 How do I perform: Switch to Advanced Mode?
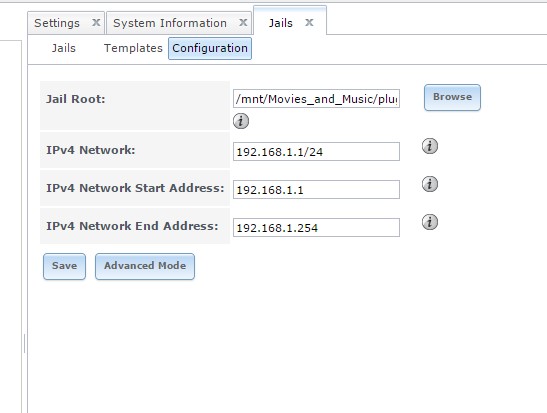click(145, 266)
